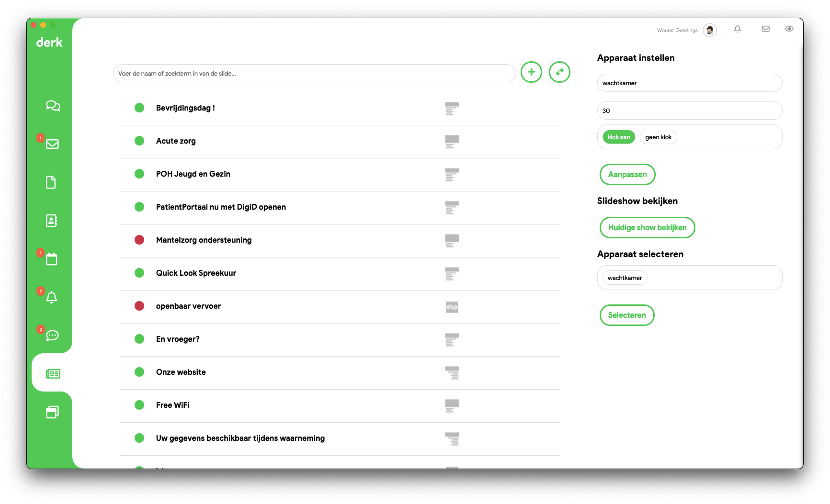830x504 pixels.
Task: Open the contacts address book icon
Action: tap(51, 221)
